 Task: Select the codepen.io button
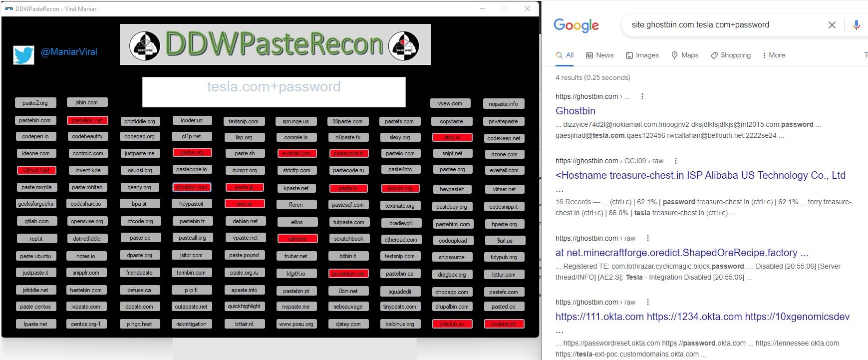[x=35, y=136]
